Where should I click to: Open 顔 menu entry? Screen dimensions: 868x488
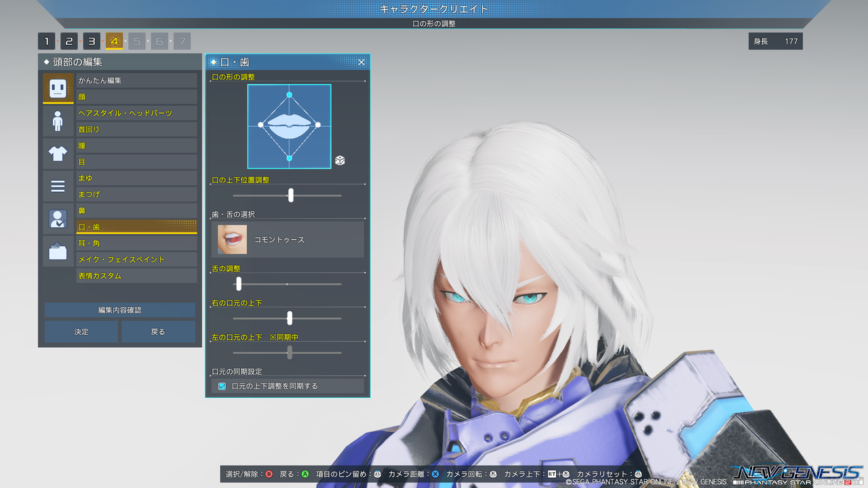[x=137, y=97]
